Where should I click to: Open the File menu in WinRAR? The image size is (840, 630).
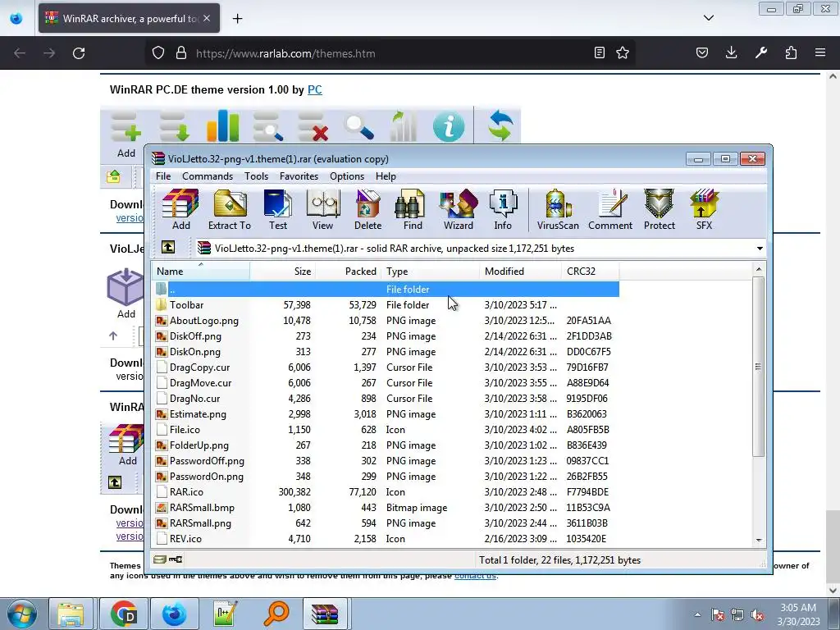(x=163, y=176)
